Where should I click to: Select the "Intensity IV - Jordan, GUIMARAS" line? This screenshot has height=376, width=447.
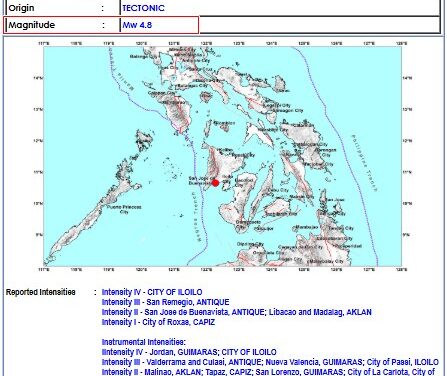click(189, 352)
